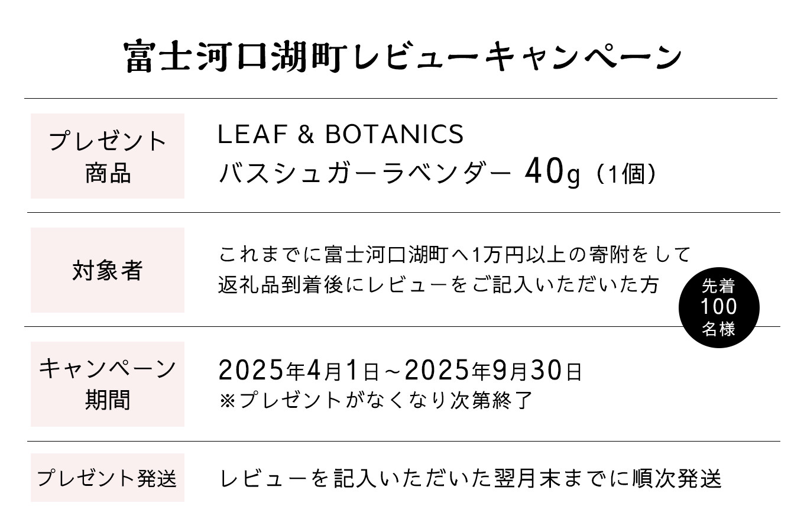Image resolution: width=804 pixels, height=532 pixels.
Task: Click the horizontal divider line under the title
Action: coord(401,98)
